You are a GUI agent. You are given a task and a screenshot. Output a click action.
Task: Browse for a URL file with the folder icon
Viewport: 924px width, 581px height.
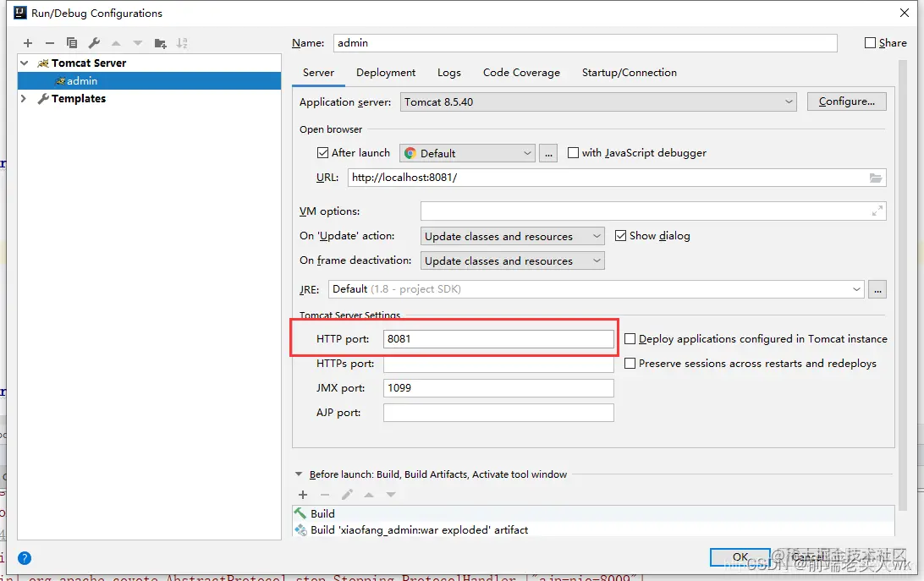[x=876, y=178]
